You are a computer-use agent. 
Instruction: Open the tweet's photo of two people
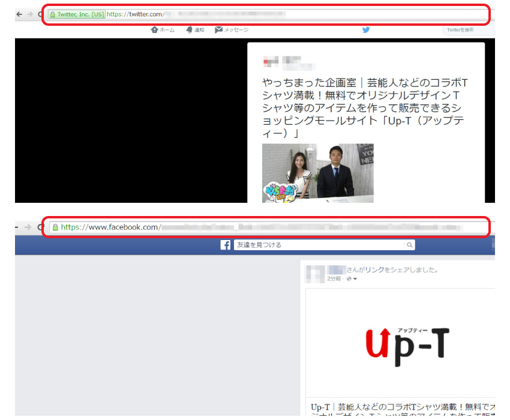317,173
